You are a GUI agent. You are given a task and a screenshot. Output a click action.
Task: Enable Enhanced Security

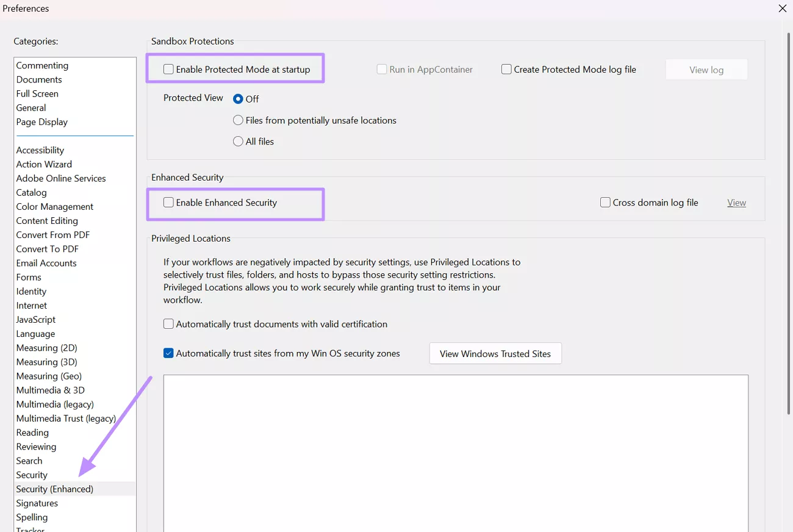[168, 202]
